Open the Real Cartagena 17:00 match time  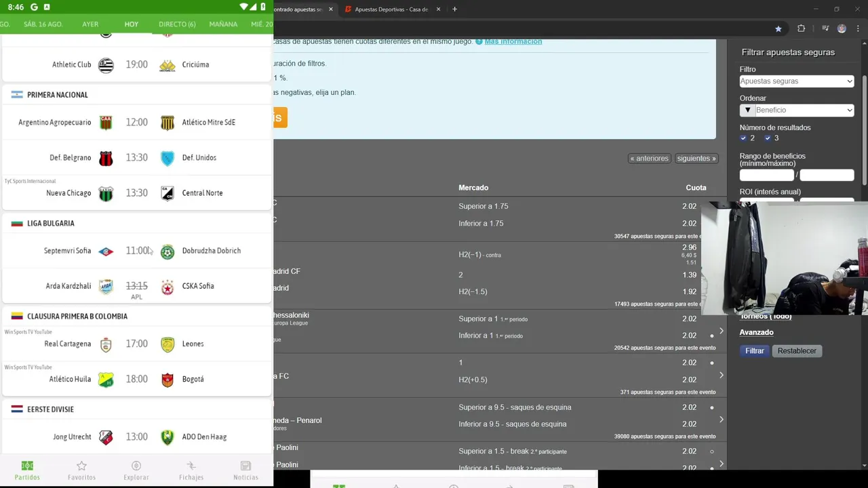pos(136,344)
